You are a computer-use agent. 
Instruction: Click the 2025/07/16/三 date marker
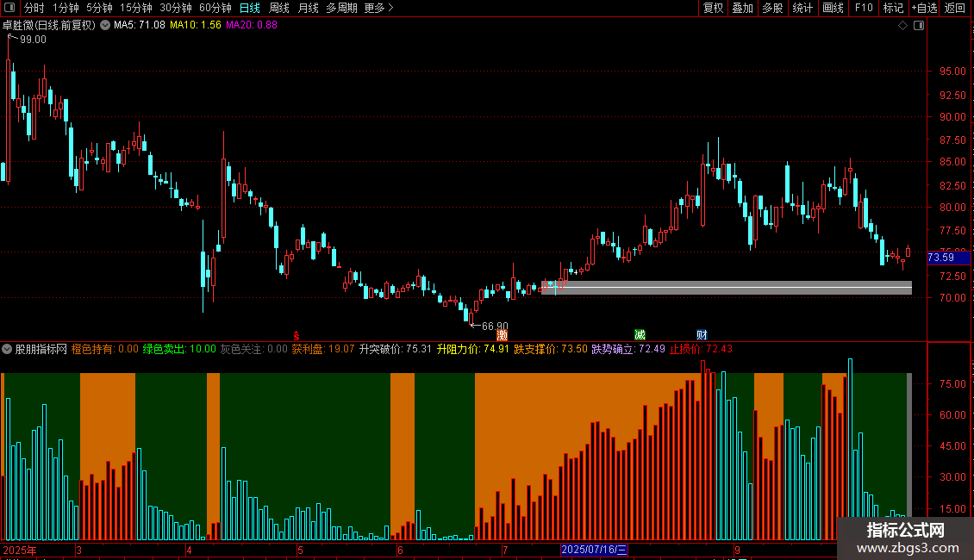(594, 550)
